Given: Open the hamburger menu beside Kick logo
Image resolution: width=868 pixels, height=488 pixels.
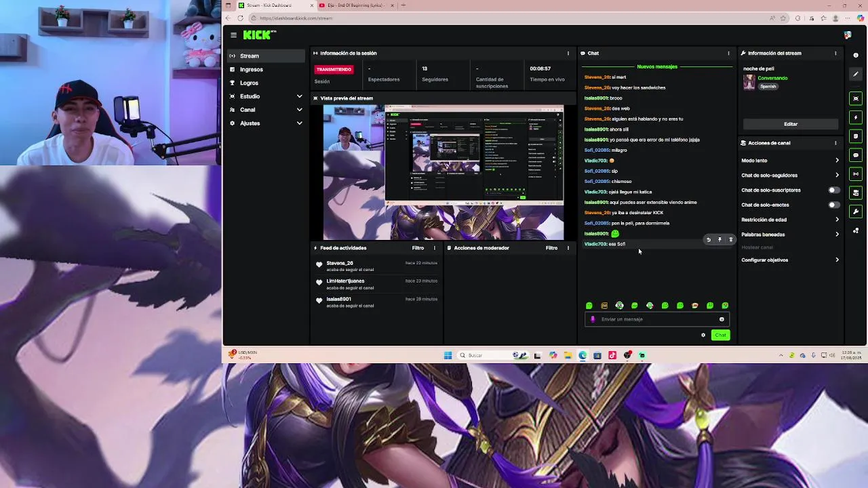Looking at the screenshot, I should click(x=233, y=35).
